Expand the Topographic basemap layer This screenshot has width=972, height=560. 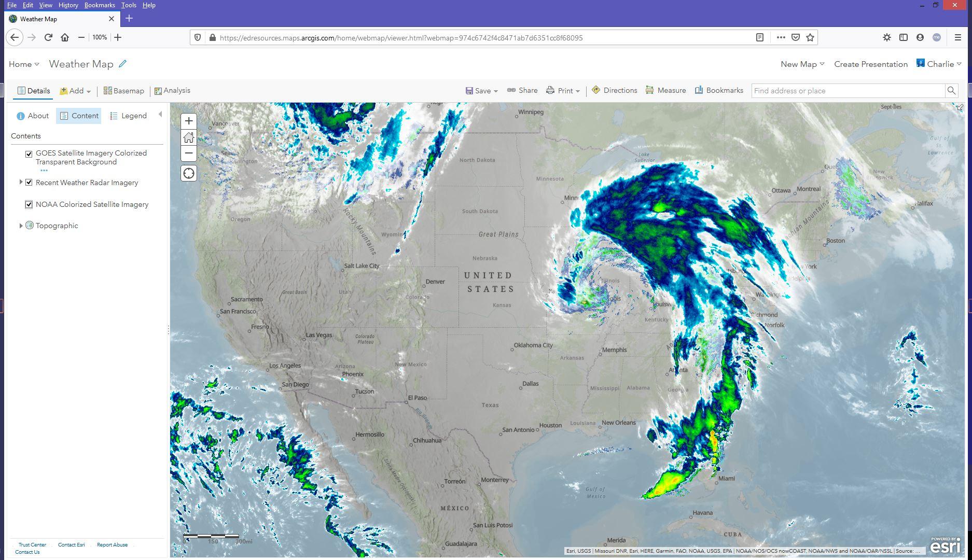(21, 226)
